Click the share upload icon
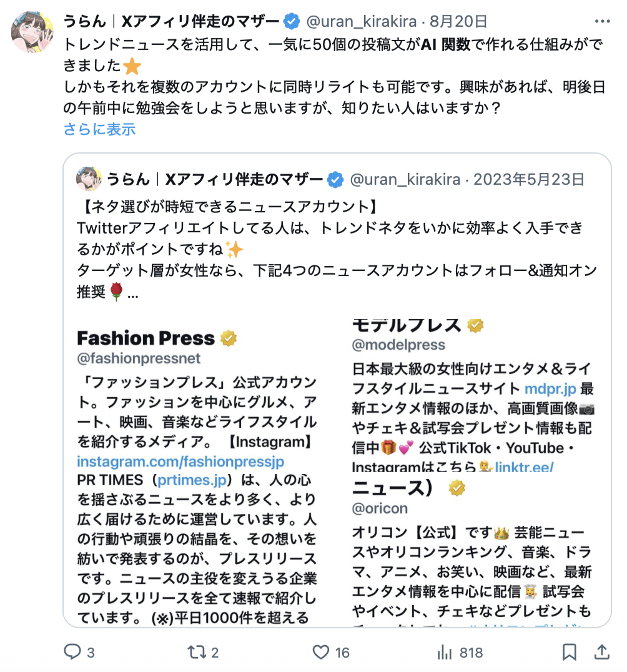627x672 pixels. 601,653
